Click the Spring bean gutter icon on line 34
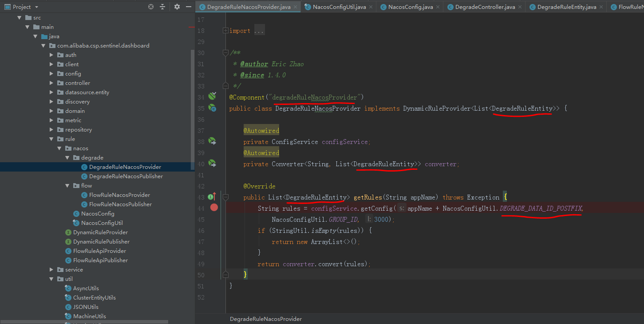 pyautogui.click(x=212, y=96)
